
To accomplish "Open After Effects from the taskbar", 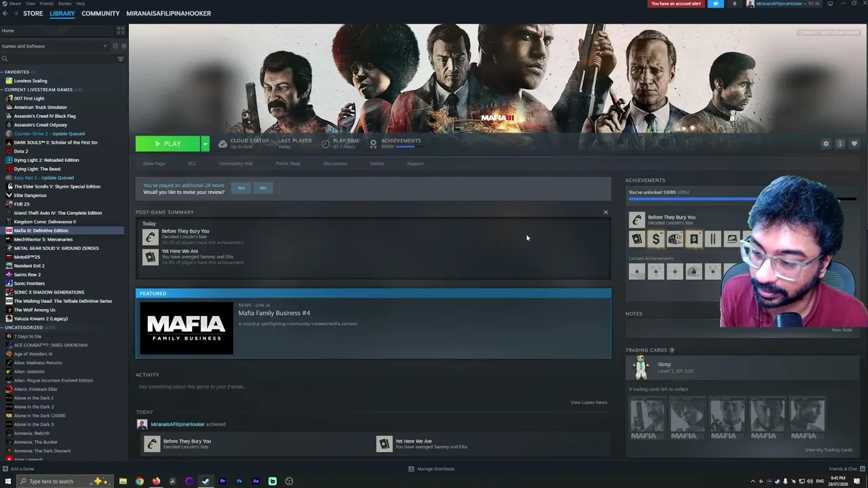I will 256,481.
